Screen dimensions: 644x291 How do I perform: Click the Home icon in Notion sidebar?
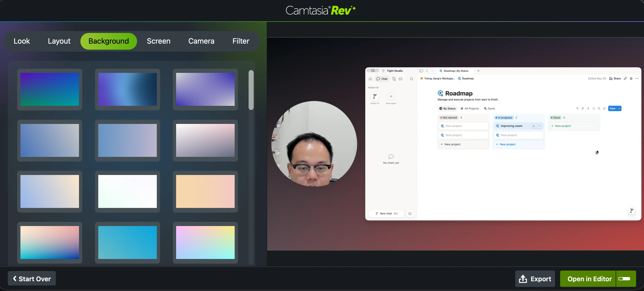[370, 79]
